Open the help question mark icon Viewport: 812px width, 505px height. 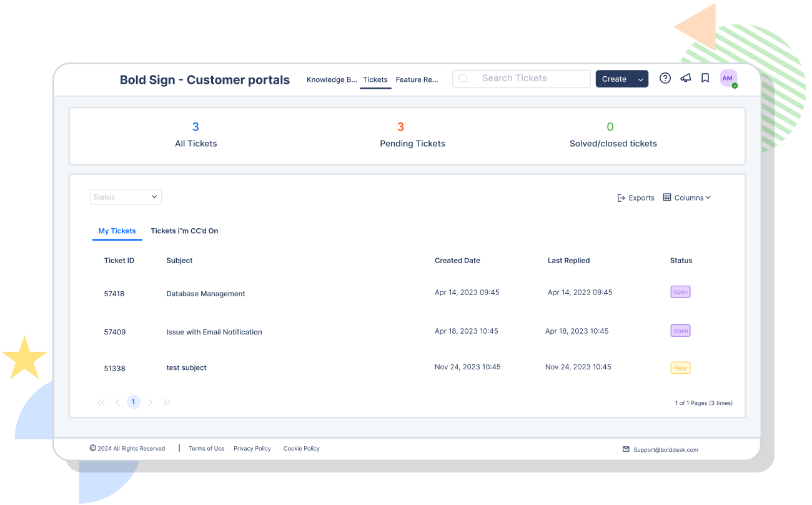pos(665,78)
